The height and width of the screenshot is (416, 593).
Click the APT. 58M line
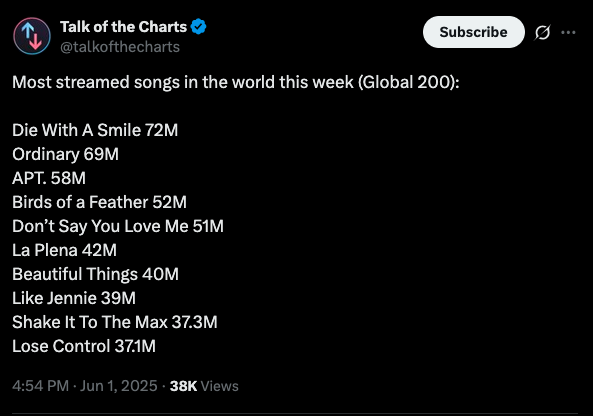click(x=49, y=178)
